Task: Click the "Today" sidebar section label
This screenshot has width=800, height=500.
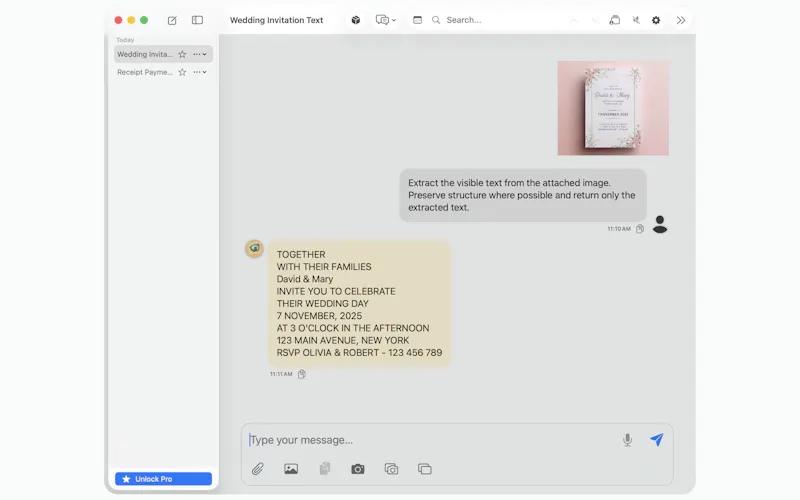Action: [125, 40]
